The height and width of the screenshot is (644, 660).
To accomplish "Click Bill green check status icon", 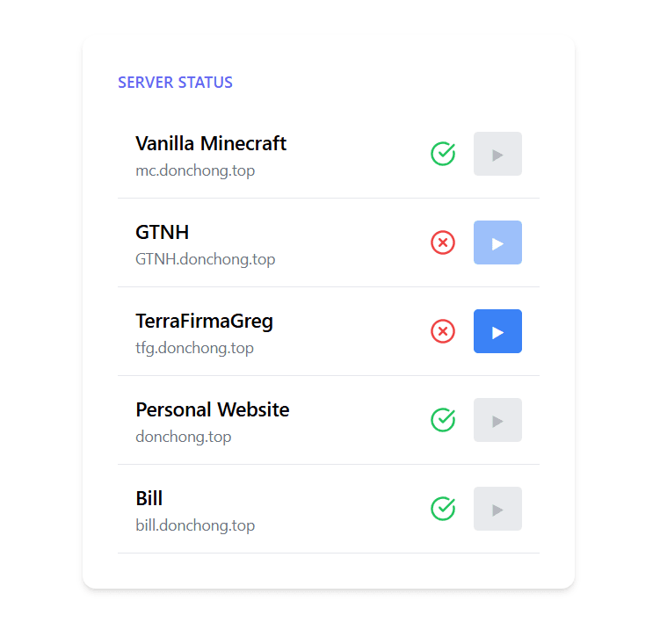I will tap(443, 509).
